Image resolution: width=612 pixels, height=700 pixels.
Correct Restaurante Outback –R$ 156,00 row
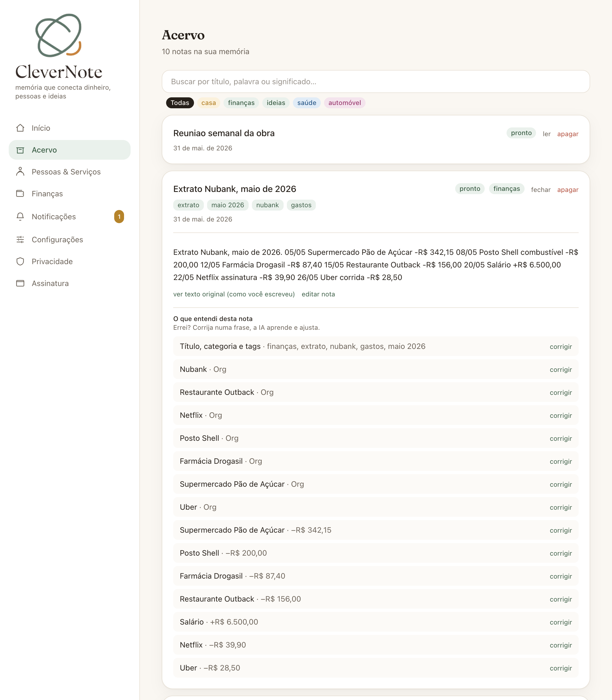[x=561, y=599]
